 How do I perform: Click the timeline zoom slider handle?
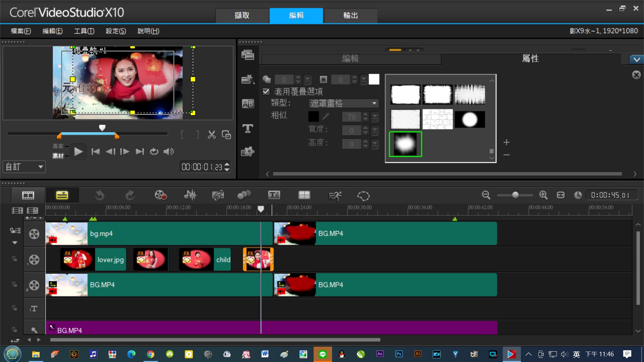point(516,195)
